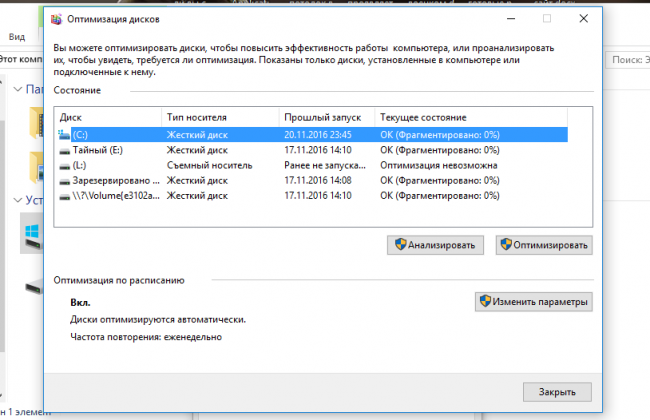Select the Зарезервировано ... drive row
The width and height of the screenshot is (650, 420).
coord(313,181)
